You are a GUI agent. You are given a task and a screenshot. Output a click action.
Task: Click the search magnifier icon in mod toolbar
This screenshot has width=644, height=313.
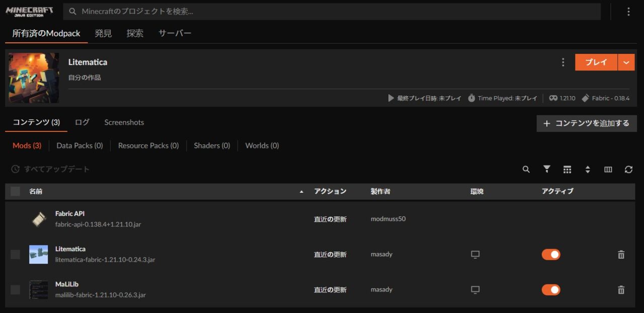(x=526, y=170)
